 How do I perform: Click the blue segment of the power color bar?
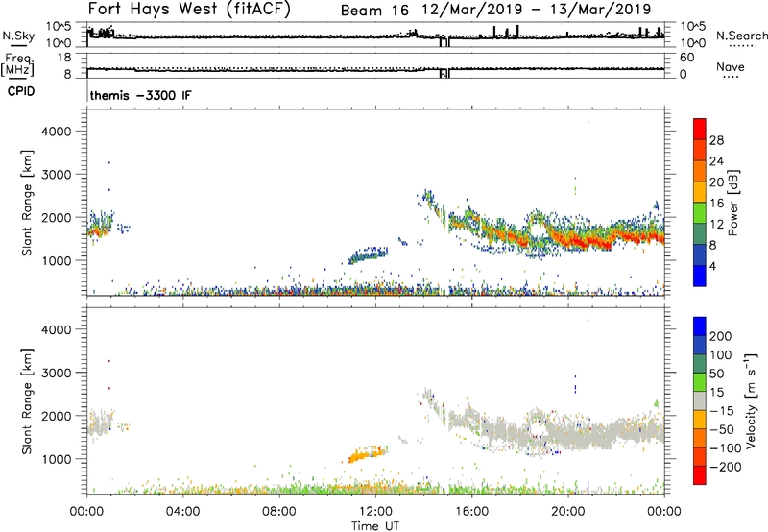click(700, 276)
